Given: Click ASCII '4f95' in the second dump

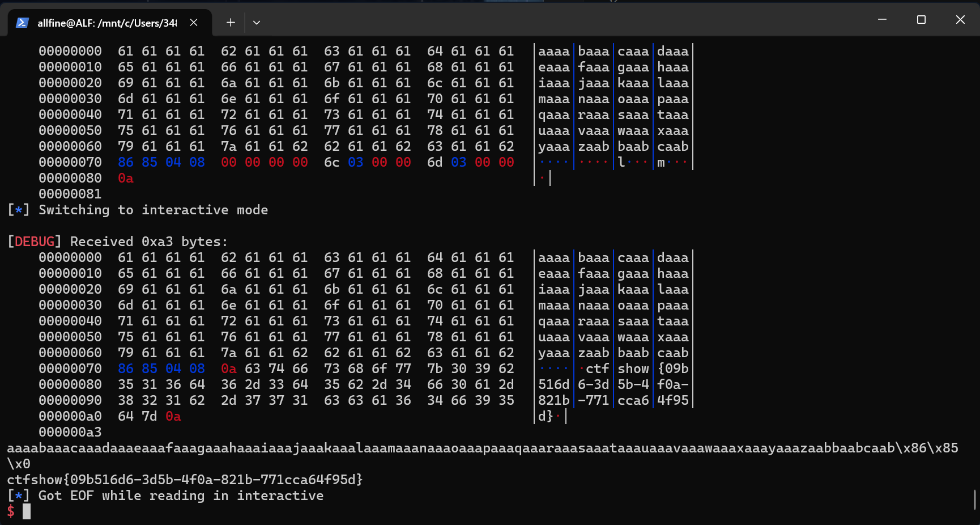Looking at the screenshot, I should click(x=673, y=400).
